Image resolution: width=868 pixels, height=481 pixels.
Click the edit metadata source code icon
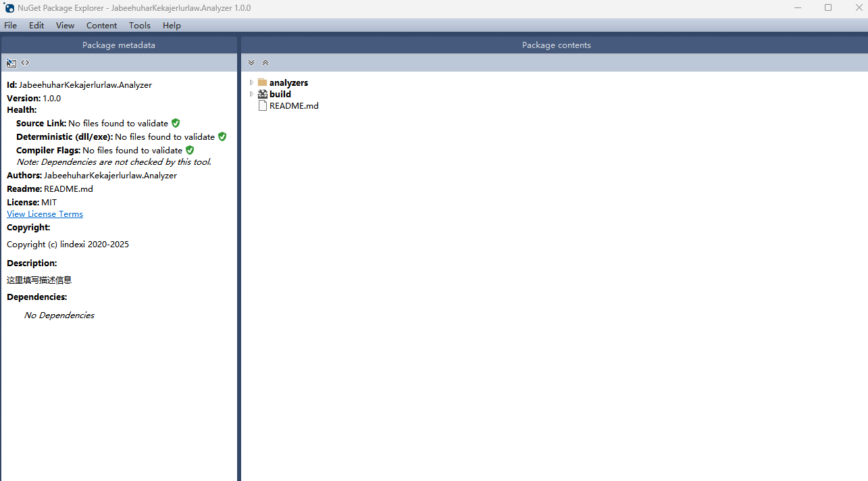pyautogui.click(x=25, y=63)
